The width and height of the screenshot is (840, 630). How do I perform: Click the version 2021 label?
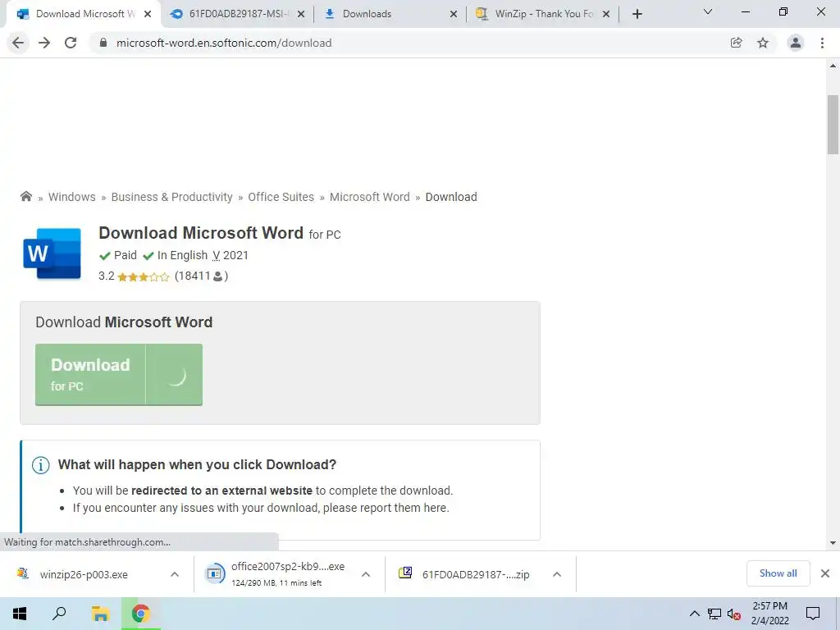tap(231, 256)
